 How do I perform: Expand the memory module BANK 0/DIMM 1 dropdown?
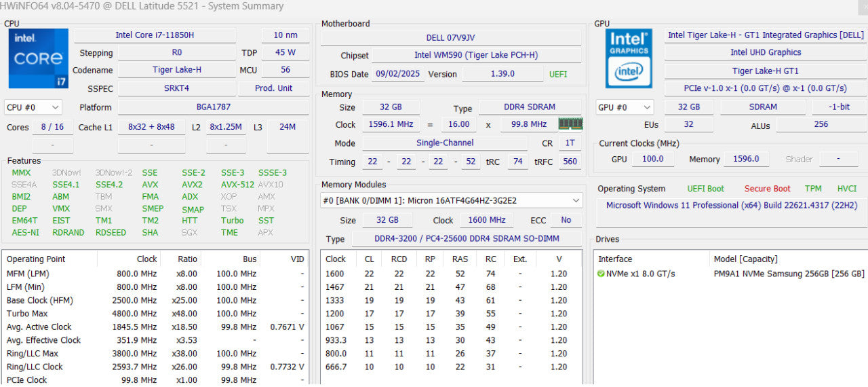(452, 200)
